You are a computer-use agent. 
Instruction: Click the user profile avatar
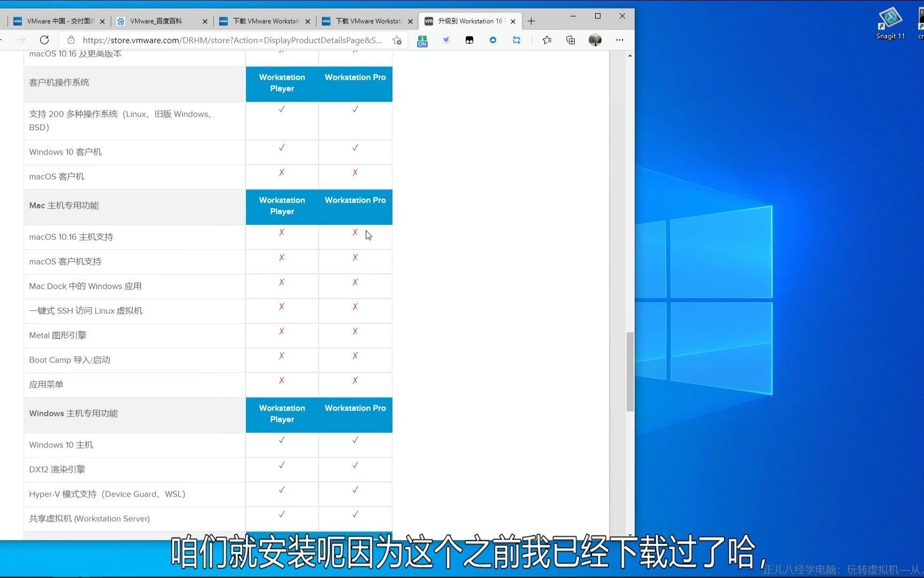click(595, 40)
